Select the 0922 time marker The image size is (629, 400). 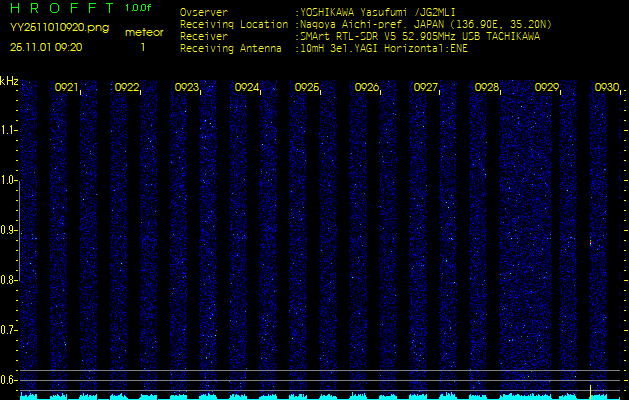[x=127, y=88]
